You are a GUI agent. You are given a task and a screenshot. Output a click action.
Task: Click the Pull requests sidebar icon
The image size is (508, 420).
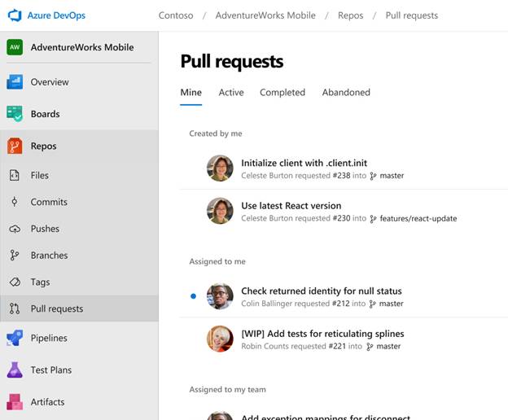[15, 308]
